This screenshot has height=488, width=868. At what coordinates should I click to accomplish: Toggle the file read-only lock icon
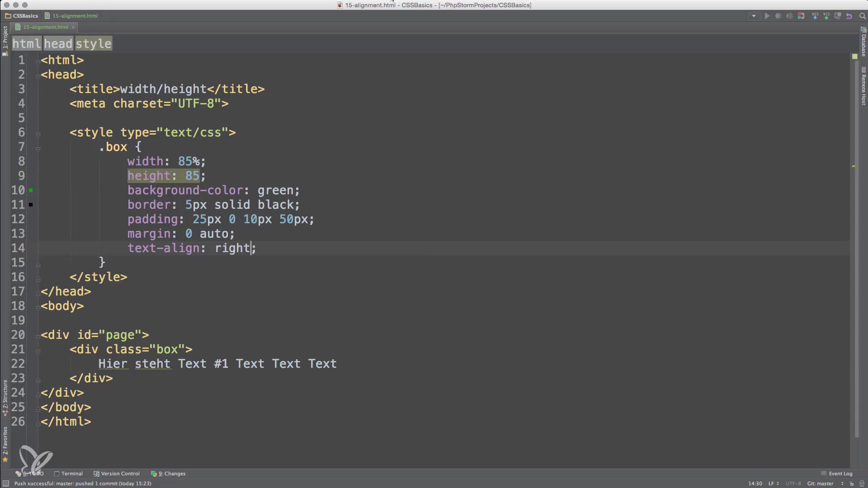point(852,483)
